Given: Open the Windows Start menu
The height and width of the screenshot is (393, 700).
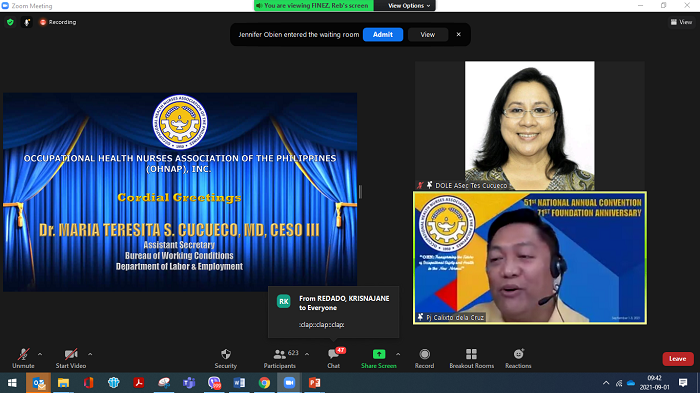Looking at the screenshot, I should pos(12,383).
